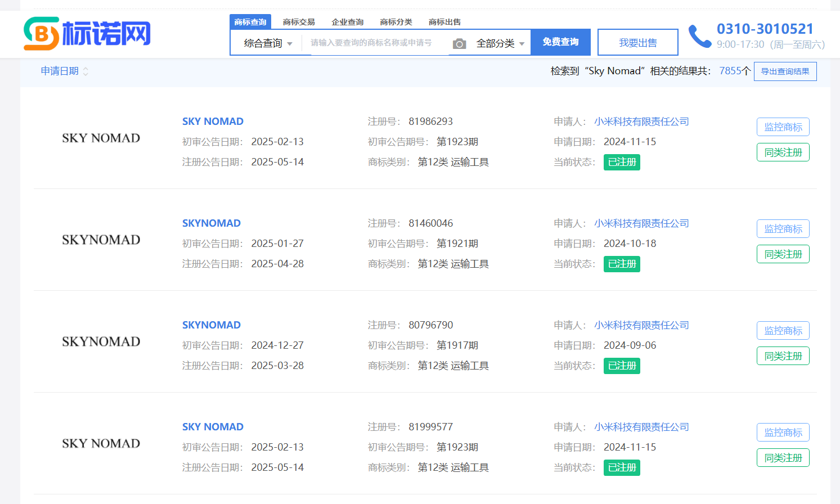
Task: Click the camera image search icon
Action: click(x=460, y=44)
